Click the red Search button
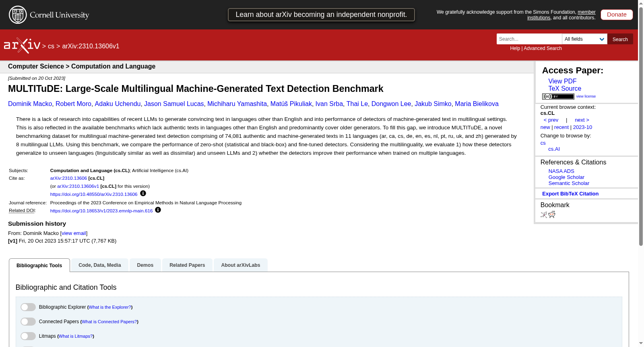 [x=620, y=39]
